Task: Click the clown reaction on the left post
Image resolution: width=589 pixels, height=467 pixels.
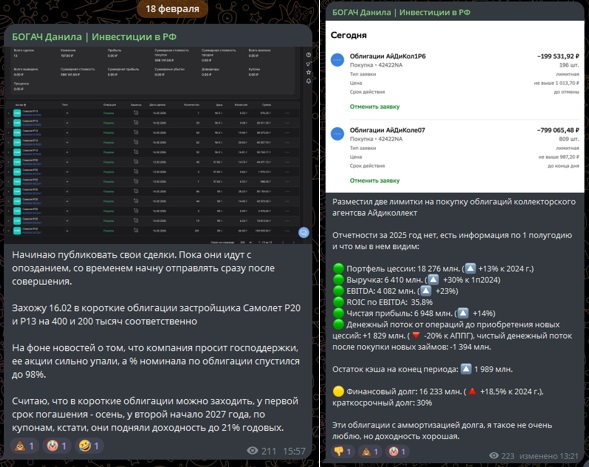Action: pos(57,446)
